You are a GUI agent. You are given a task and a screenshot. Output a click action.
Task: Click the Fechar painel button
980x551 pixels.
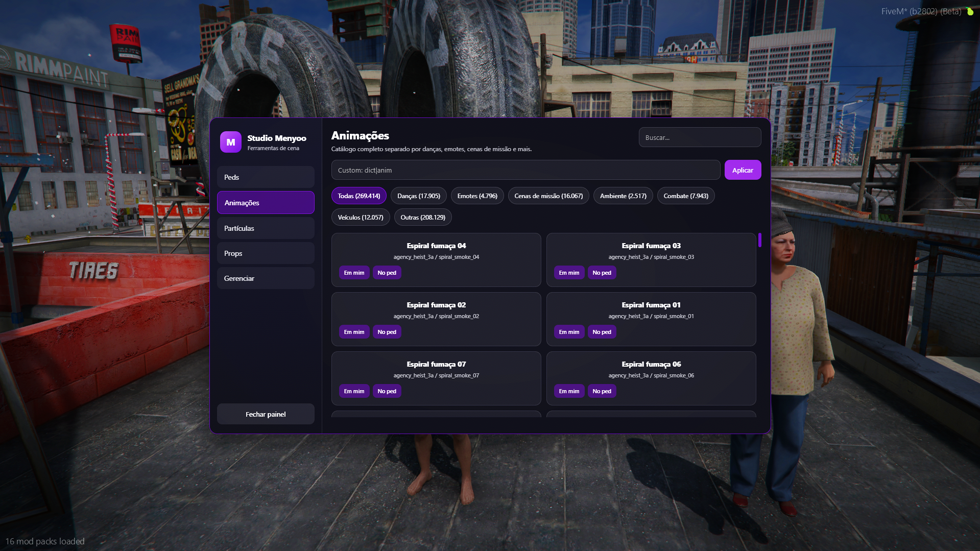[266, 414]
